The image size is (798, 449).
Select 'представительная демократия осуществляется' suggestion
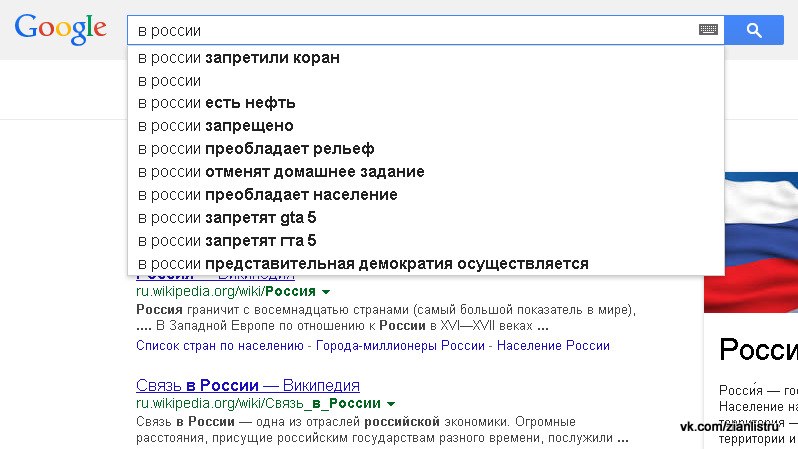pos(362,264)
